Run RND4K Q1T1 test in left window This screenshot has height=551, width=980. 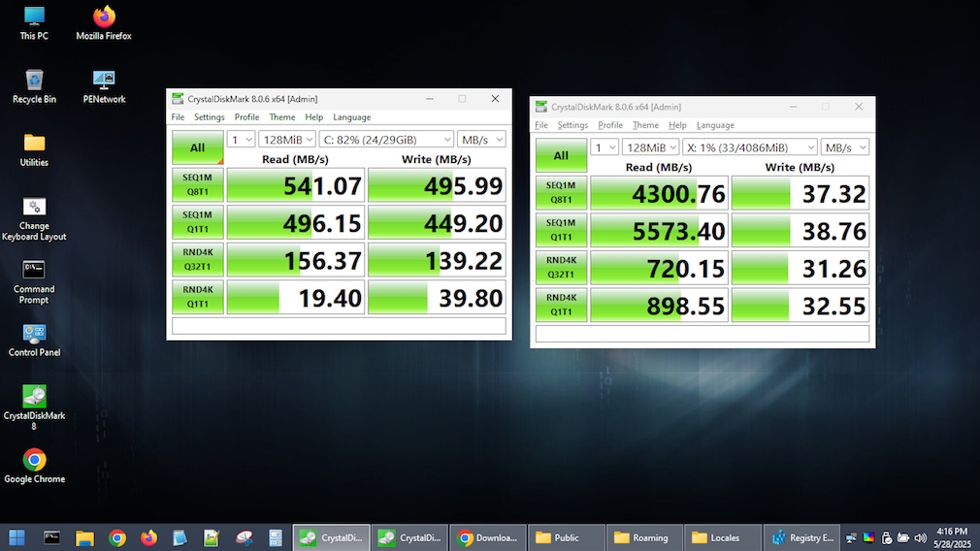pyautogui.click(x=198, y=298)
